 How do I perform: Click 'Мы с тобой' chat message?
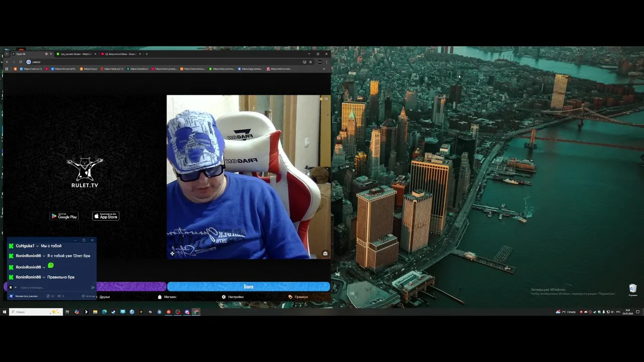pyautogui.click(x=51, y=246)
